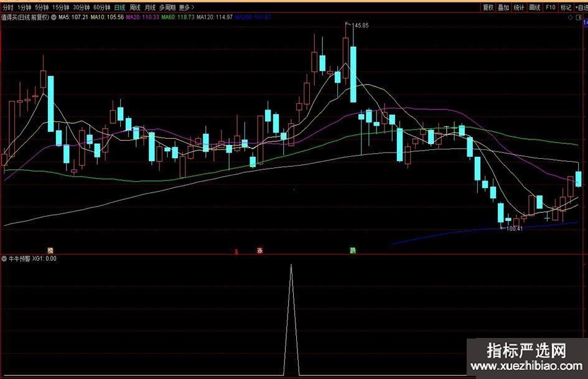Click the 145.85 high price annotation
The image size is (588, 379).
coord(360,26)
